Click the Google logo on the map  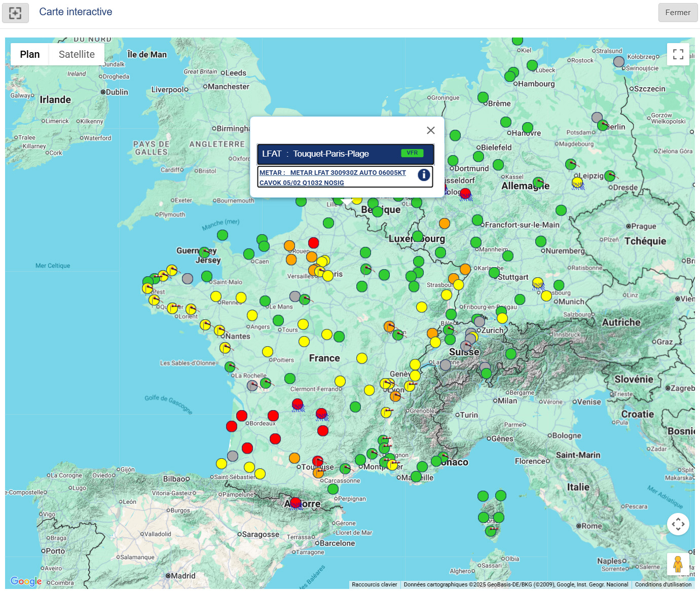[26, 581]
